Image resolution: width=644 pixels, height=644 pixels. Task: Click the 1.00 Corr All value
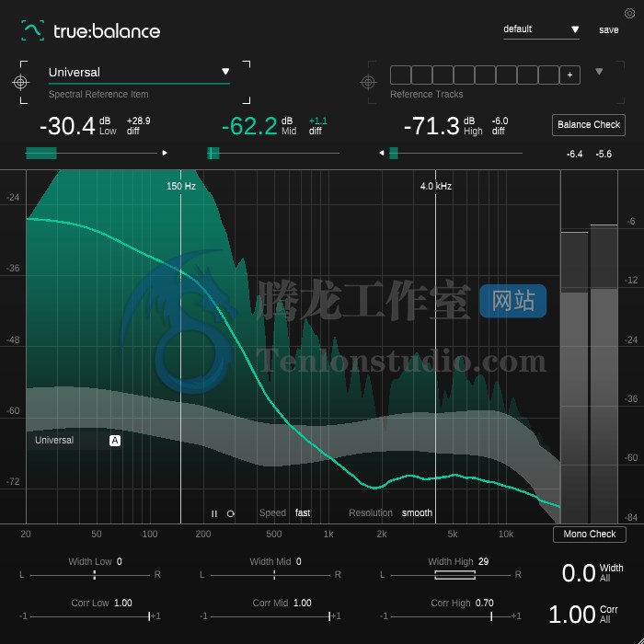pyautogui.click(x=571, y=615)
